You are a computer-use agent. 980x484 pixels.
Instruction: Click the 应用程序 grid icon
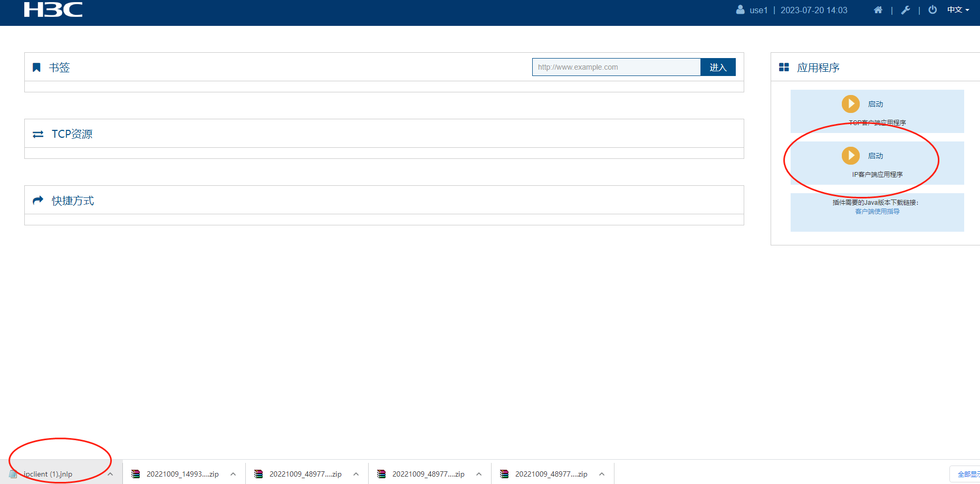[x=784, y=68]
